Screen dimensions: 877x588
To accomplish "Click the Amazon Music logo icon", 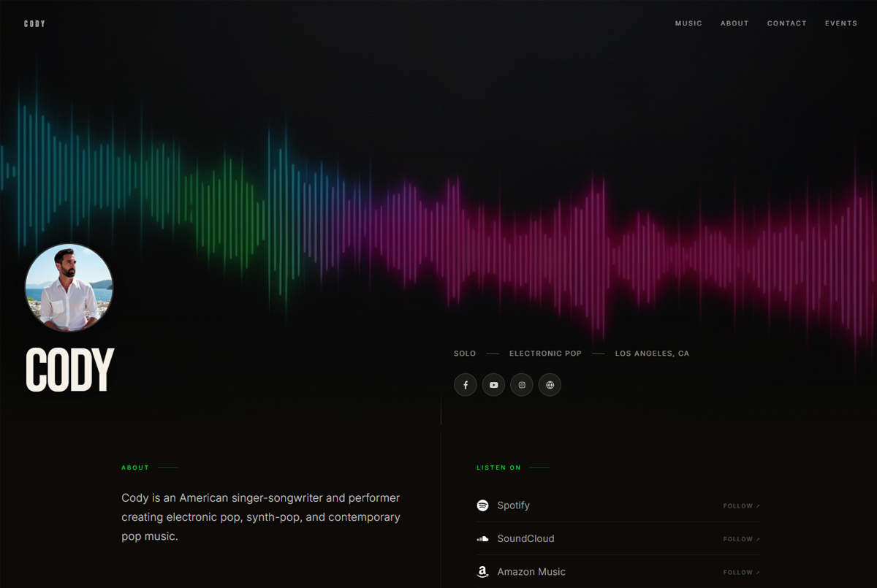I will 482,572.
